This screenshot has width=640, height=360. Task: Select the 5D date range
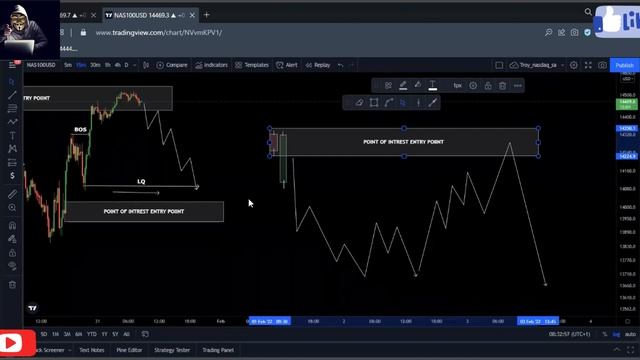tap(44, 334)
